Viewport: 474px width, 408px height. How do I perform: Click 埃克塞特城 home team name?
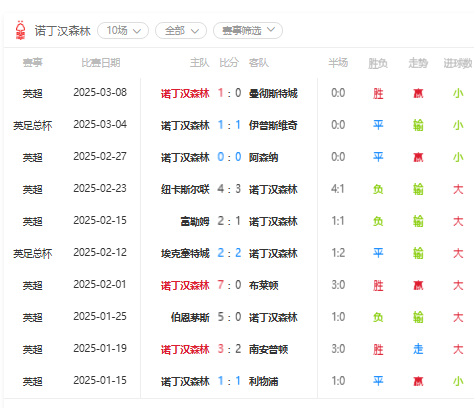click(185, 253)
